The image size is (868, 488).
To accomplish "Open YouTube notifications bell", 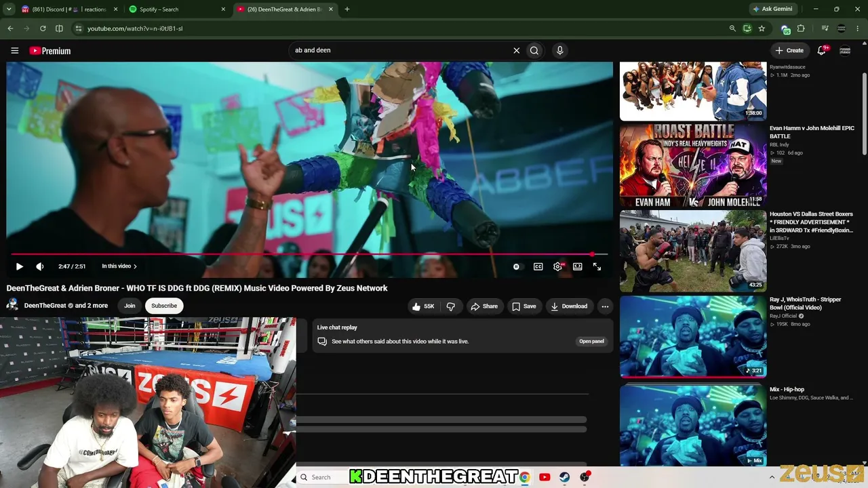I will click(x=822, y=50).
